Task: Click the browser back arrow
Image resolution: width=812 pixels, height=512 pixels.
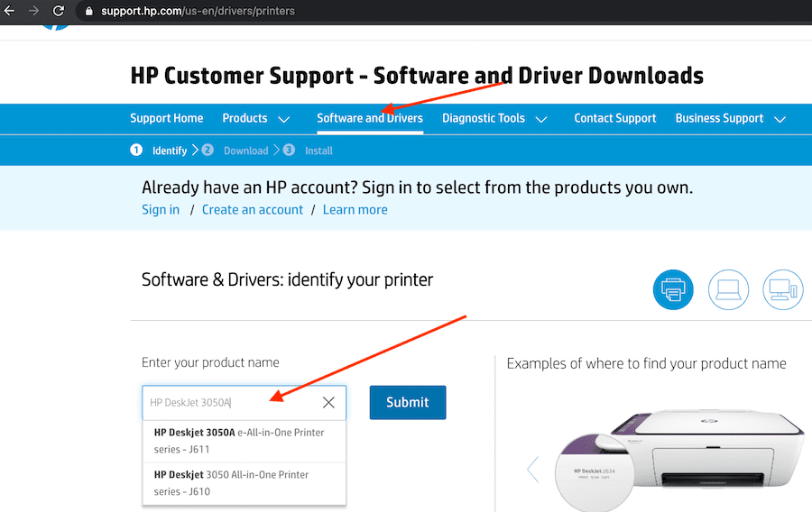Action: click(x=9, y=10)
